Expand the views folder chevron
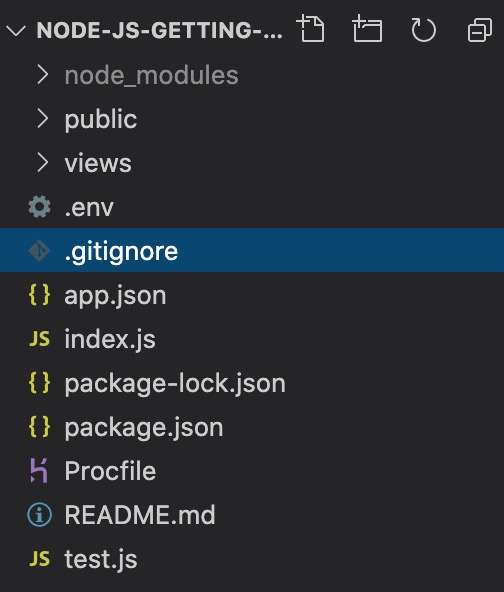 (43, 163)
